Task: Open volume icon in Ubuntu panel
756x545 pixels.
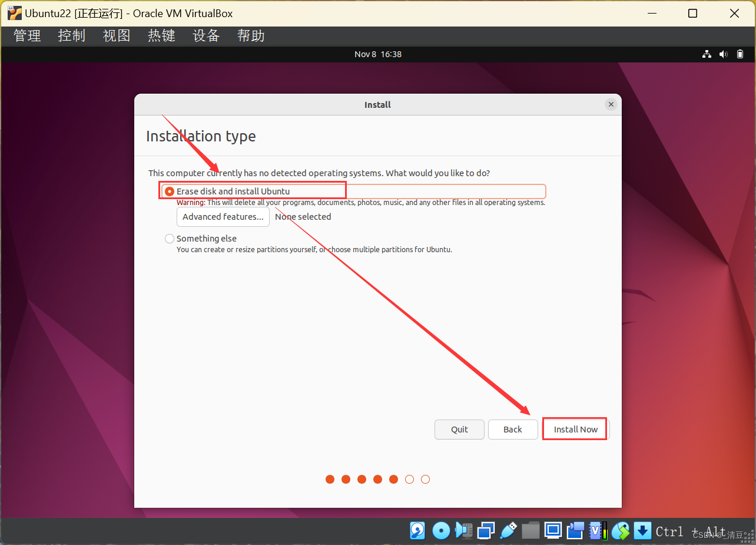Action: [x=724, y=54]
